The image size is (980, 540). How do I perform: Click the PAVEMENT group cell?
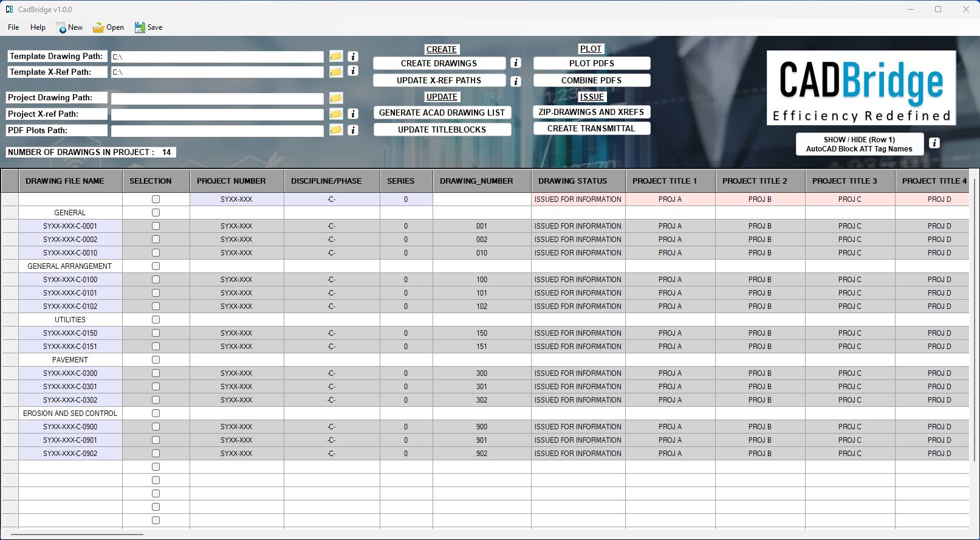pyautogui.click(x=70, y=360)
